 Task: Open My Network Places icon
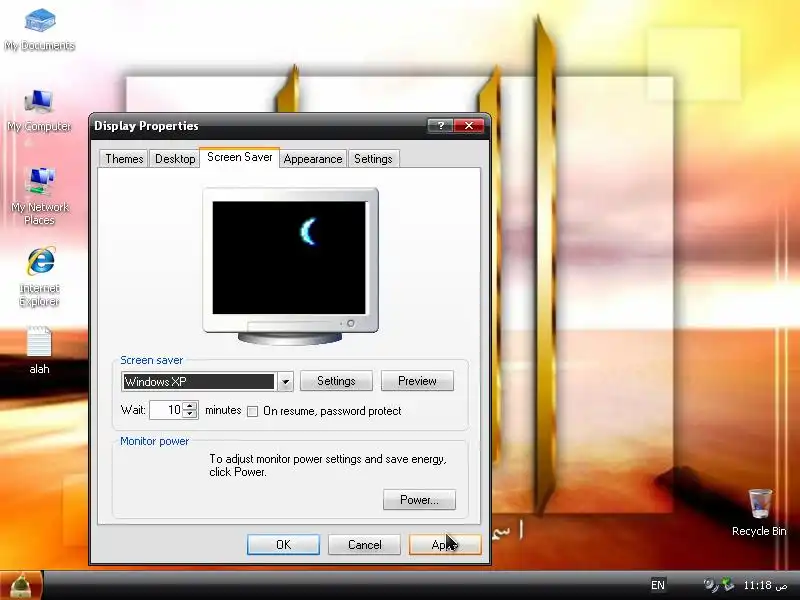tap(40, 197)
